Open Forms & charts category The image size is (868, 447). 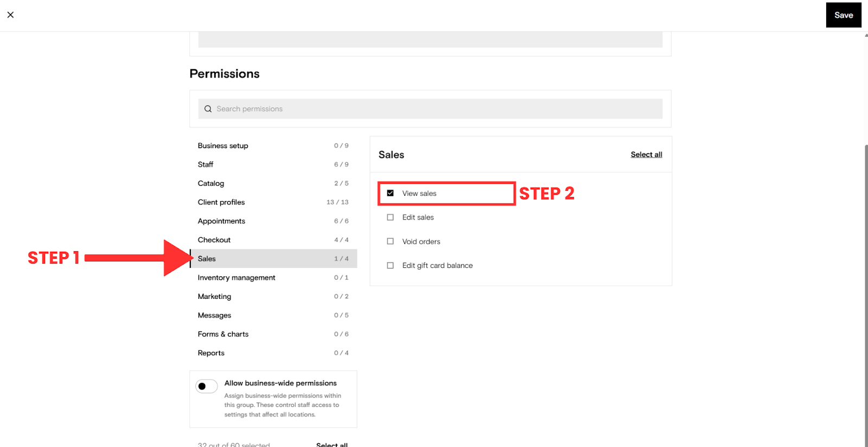tap(273, 334)
